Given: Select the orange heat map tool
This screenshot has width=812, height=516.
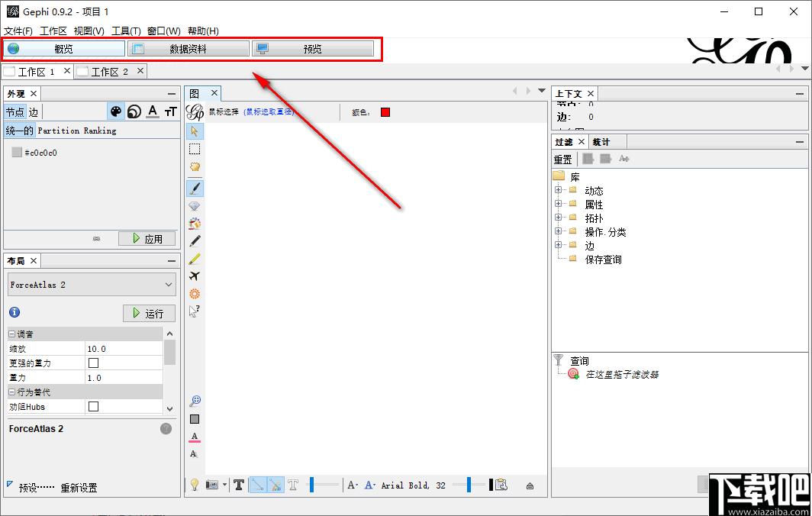Looking at the screenshot, I should (x=195, y=294).
